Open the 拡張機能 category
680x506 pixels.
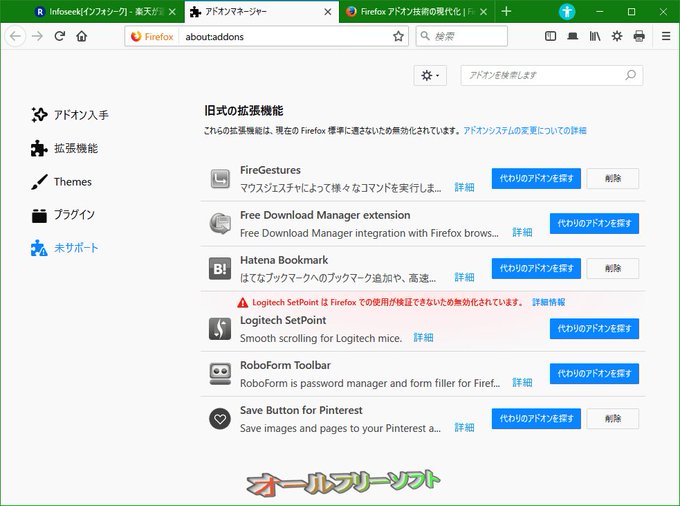pos(64,148)
